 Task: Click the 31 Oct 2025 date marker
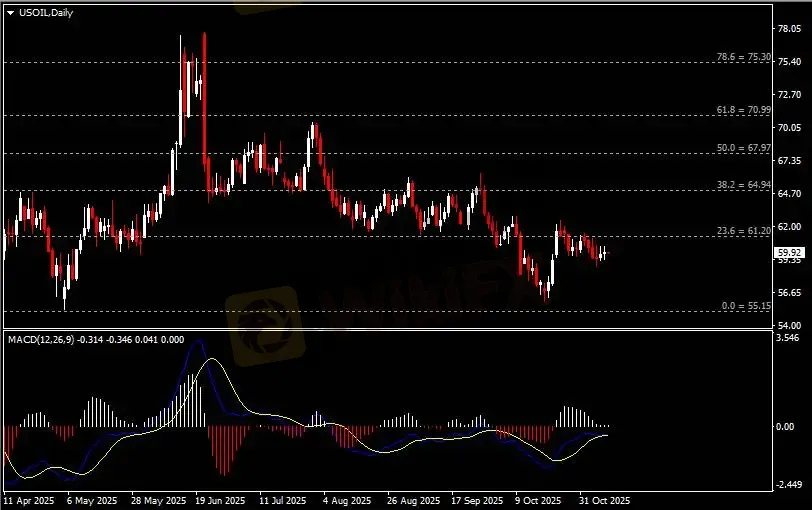click(606, 499)
